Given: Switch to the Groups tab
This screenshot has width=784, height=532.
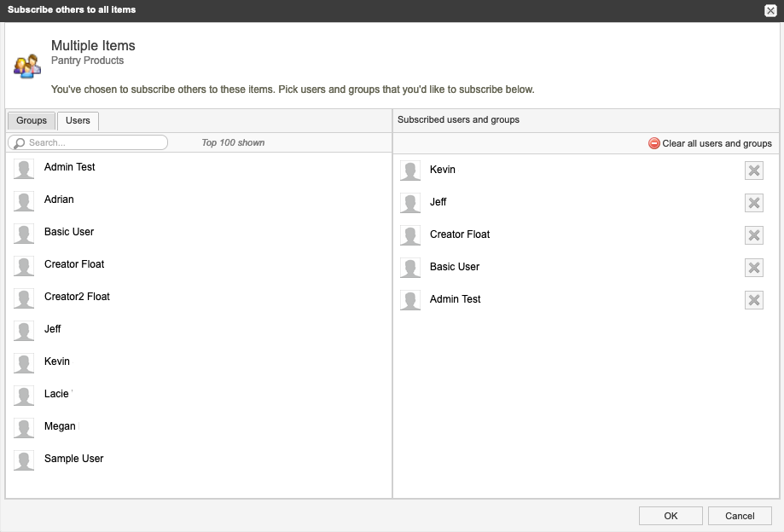Looking at the screenshot, I should tap(32, 121).
